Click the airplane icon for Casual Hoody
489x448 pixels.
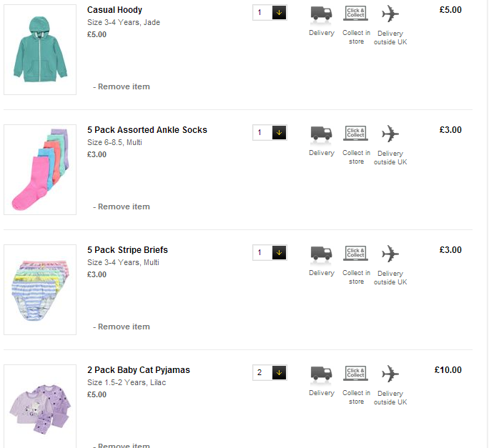tap(390, 14)
